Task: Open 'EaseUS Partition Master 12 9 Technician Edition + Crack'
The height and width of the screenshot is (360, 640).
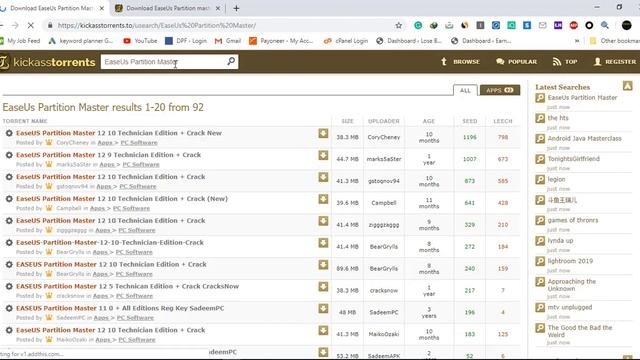Action: point(109,155)
